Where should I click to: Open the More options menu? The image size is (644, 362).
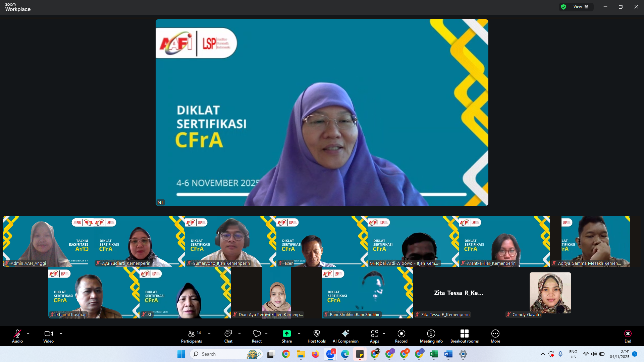495,336
